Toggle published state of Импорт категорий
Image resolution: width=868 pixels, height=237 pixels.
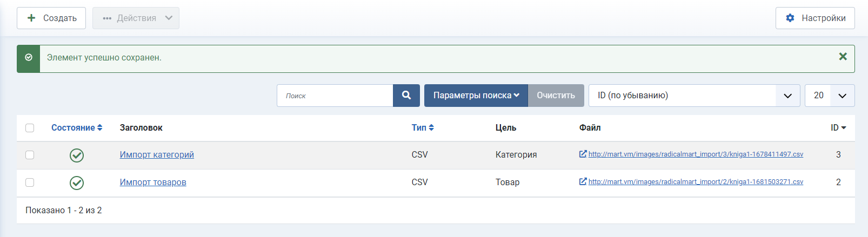(x=77, y=155)
